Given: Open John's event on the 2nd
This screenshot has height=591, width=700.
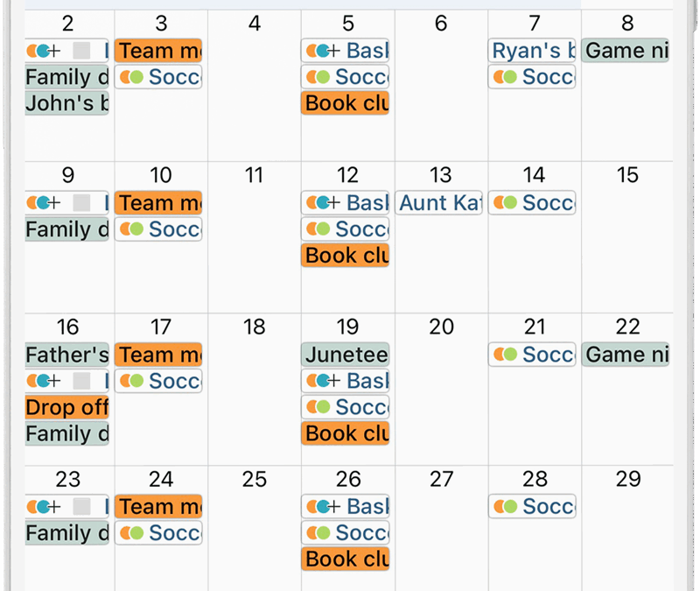Looking at the screenshot, I should click(x=67, y=103).
